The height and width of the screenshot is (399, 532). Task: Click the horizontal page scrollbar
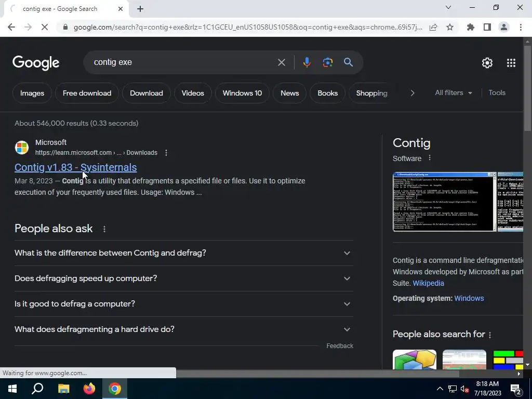click(x=317, y=374)
